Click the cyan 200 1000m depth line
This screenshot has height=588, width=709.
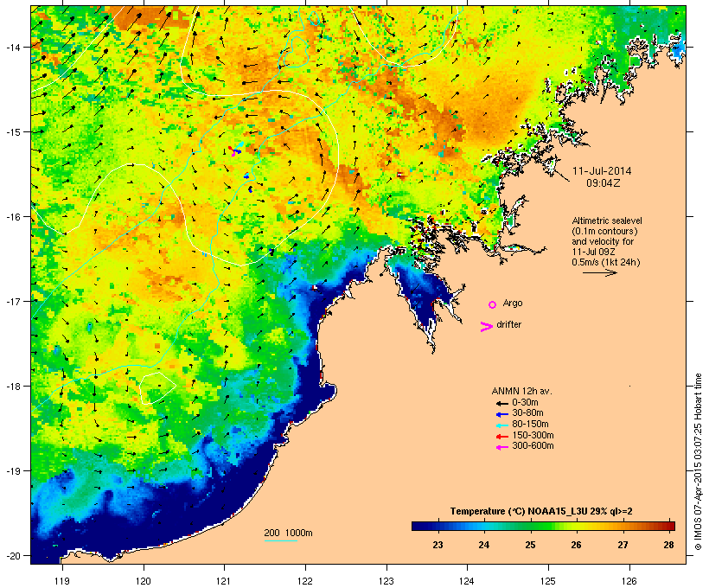click(x=280, y=540)
